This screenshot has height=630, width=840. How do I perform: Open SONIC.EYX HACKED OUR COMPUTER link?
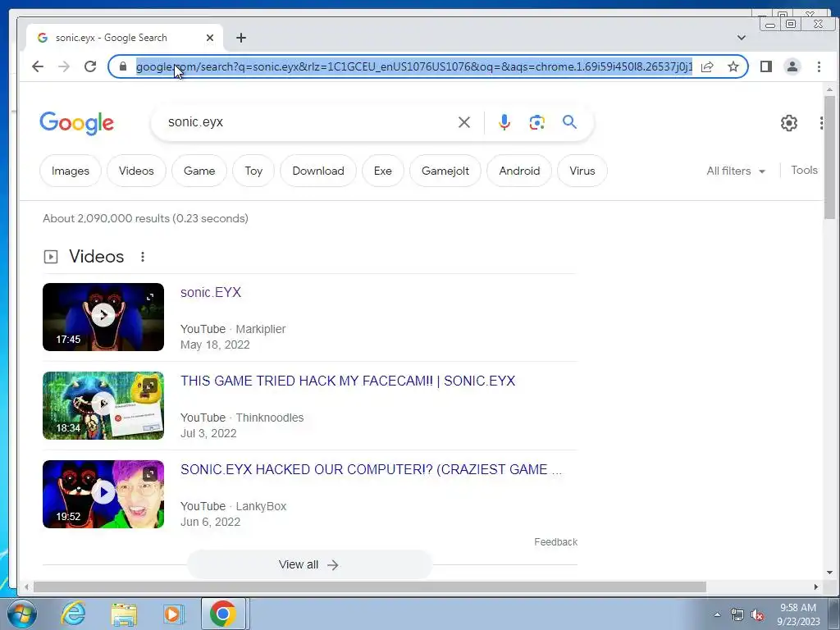(372, 470)
